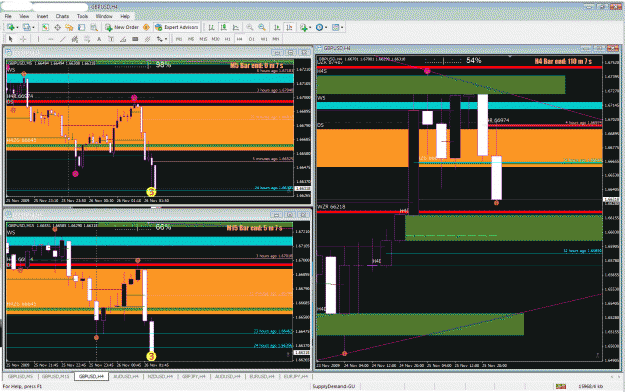This screenshot has height=392, width=625.
Task: Open the Help menu
Action: 125,16
